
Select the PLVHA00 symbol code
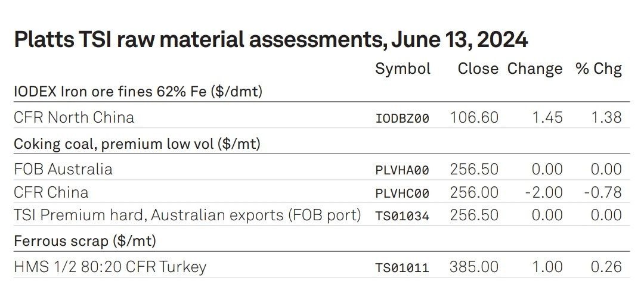(x=402, y=170)
